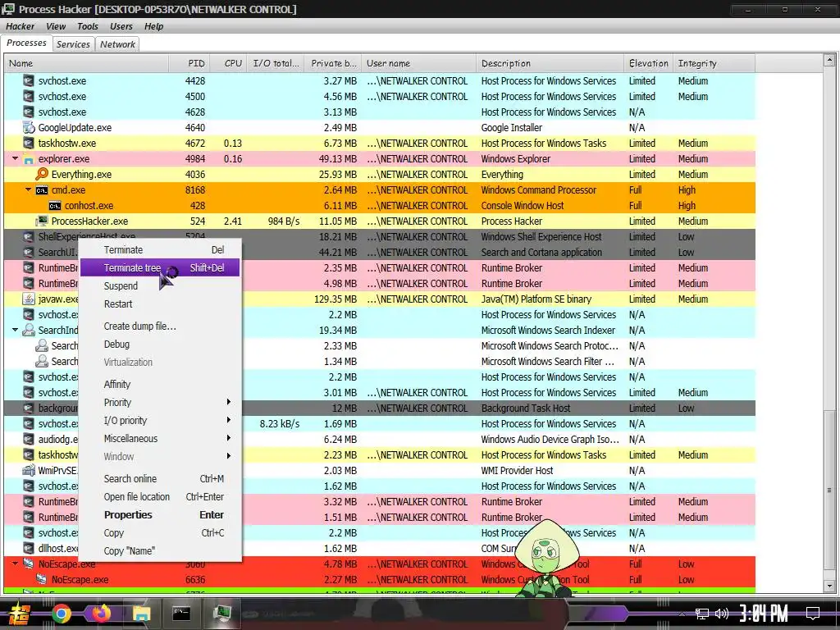Collapse the explorer.exe process tree
This screenshot has width=840, height=630.
[15, 159]
